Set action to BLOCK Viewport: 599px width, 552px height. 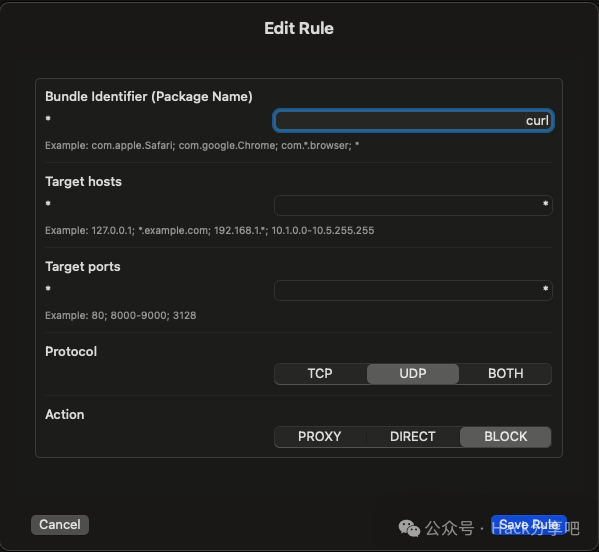(x=505, y=437)
